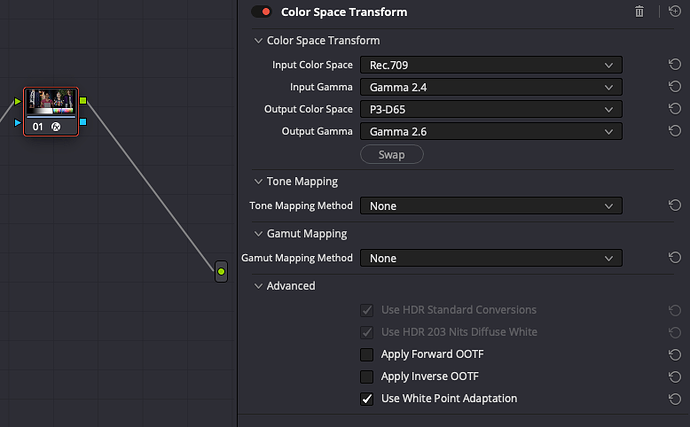Open Output Gamma dropdown showing Gamma 2.6

click(x=491, y=131)
